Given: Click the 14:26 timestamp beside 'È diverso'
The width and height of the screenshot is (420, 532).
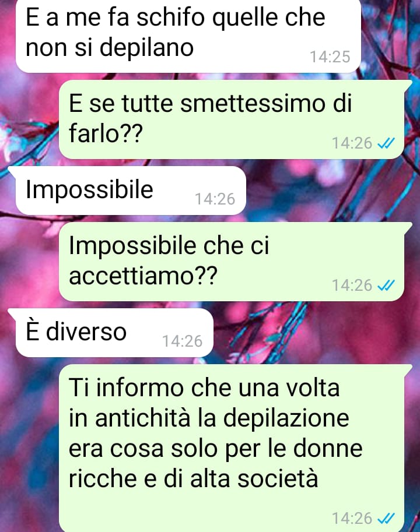Looking at the screenshot, I should pos(183,341).
